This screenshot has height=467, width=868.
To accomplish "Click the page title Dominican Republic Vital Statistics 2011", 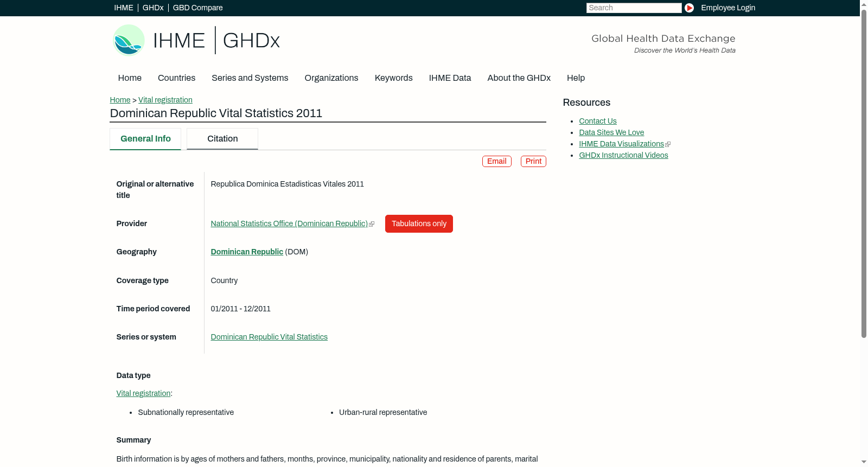I will (216, 113).
